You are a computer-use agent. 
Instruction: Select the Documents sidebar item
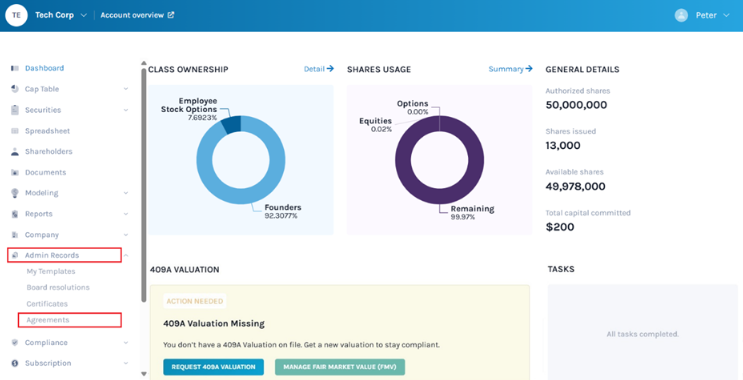[x=45, y=172]
